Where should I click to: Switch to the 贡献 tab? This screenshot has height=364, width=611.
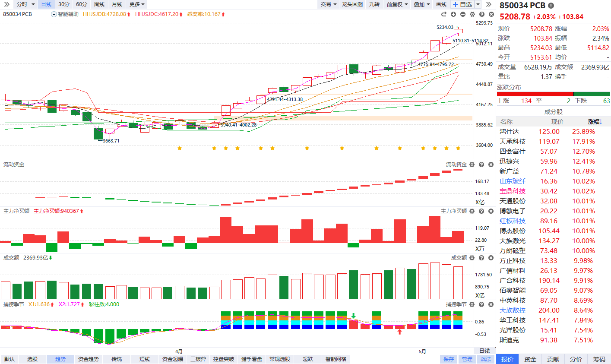(x=553, y=359)
